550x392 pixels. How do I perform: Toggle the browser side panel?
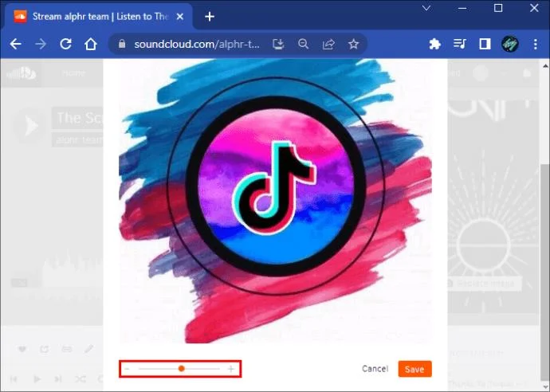click(x=485, y=44)
